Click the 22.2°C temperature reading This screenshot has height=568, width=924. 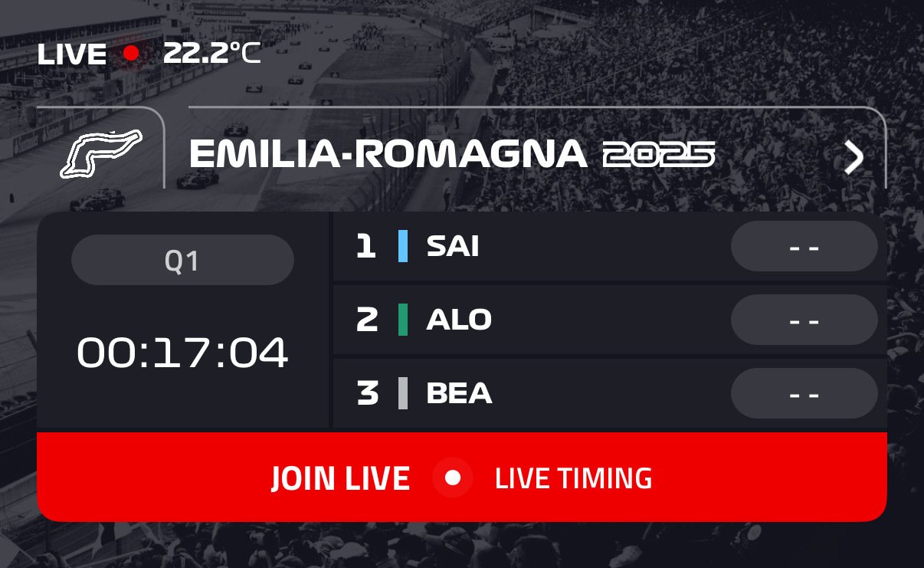(212, 54)
